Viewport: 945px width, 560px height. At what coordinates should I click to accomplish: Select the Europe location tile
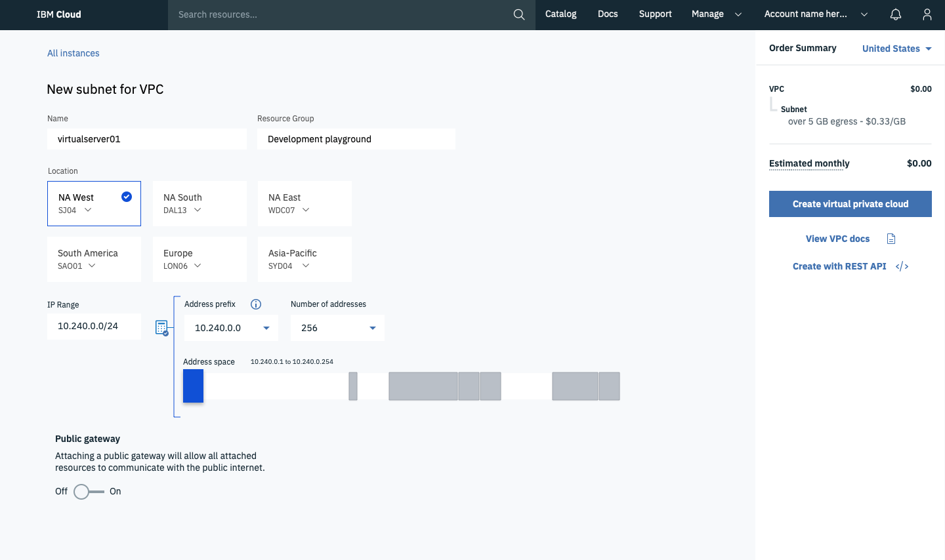[199, 259]
